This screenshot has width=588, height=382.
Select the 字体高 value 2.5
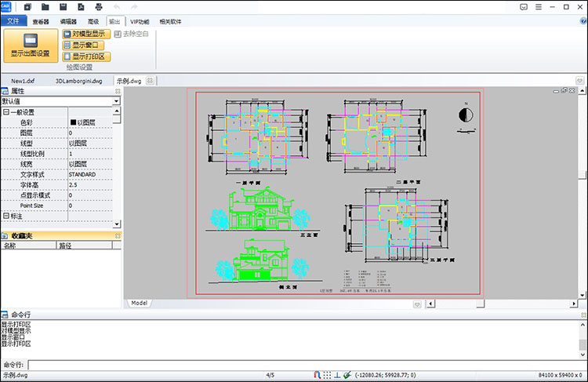(90, 185)
